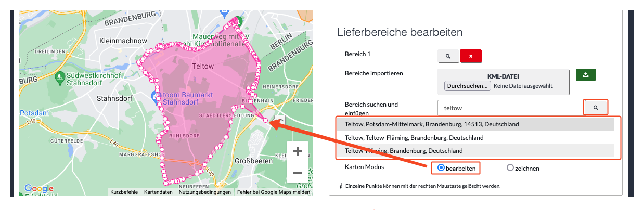Delete Bereich 1 with the red X button
Viewport: 644px width, 220px height.
pos(471,56)
